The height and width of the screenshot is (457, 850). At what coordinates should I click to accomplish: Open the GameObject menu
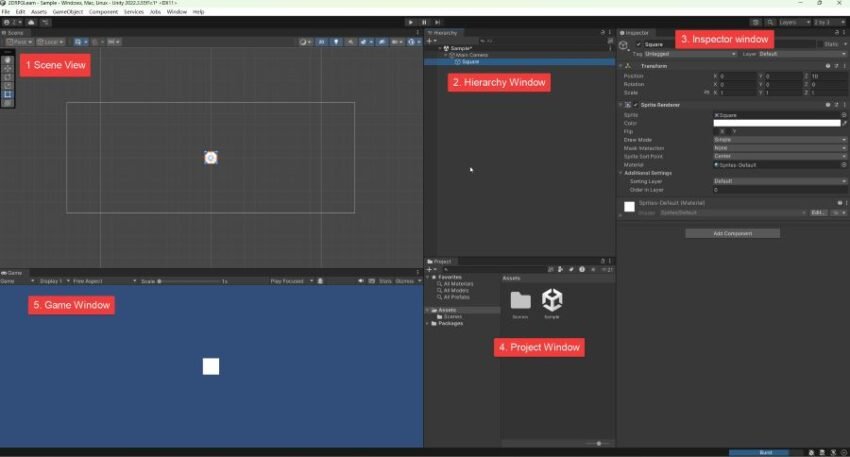(68, 11)
